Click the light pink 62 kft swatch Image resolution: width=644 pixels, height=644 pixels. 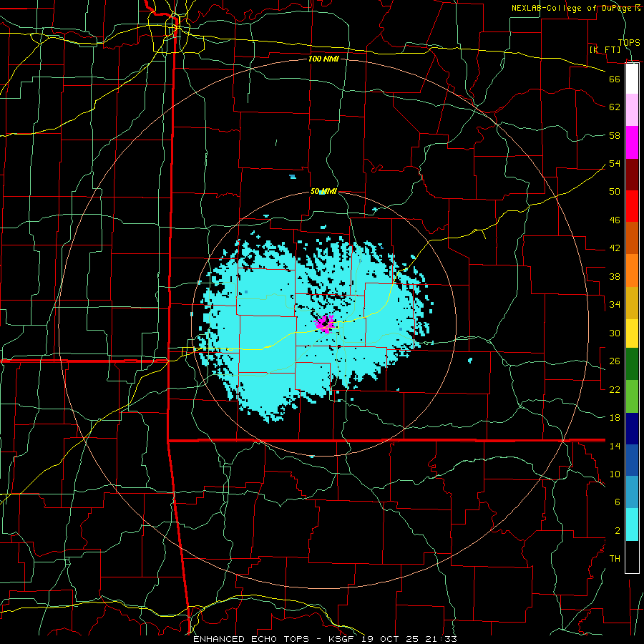point(632,110)
